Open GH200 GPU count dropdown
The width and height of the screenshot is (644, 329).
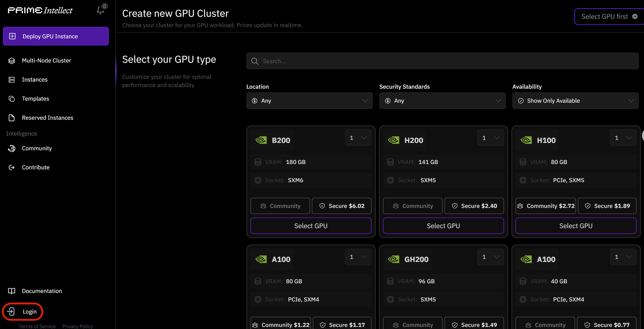coord(491,257)
